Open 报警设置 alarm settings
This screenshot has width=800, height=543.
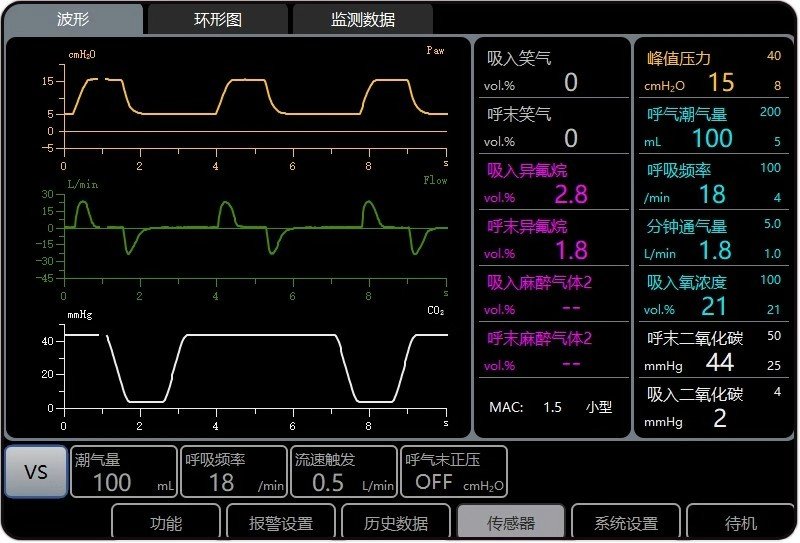280,523
